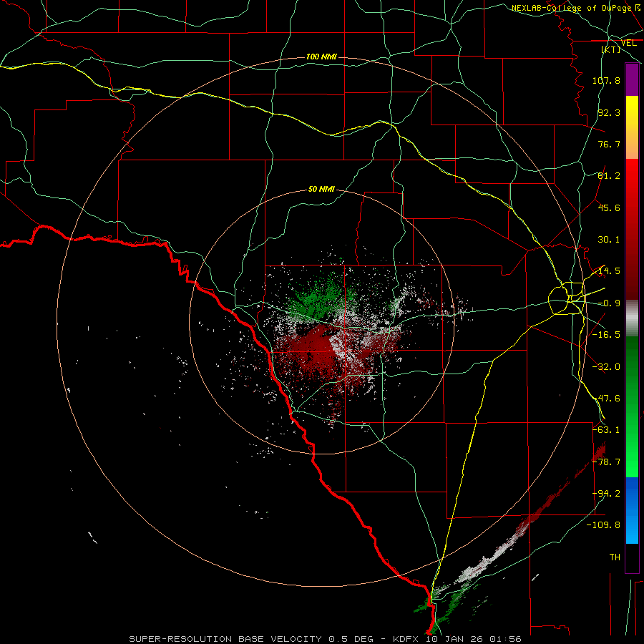Click the 'KDFX 10 JAN 26 01:56' caption text
The width and height of the screenshot is (644, 644).
point(457,639)
